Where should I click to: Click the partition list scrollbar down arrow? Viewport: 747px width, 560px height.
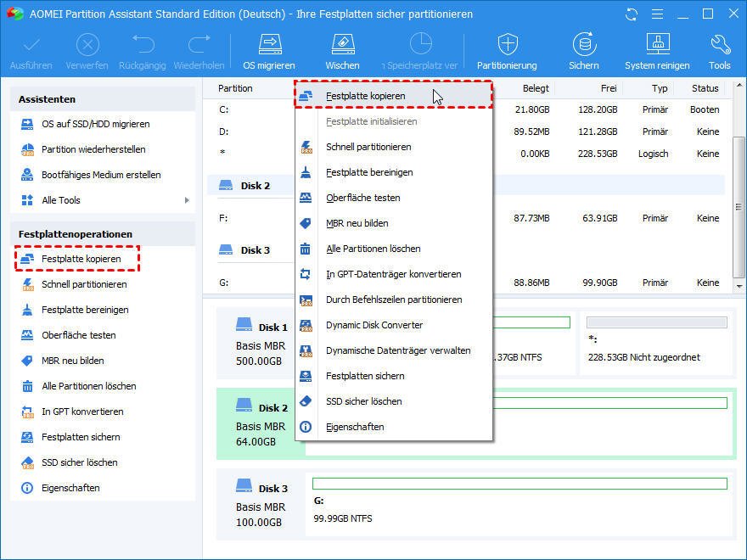coord(739,287)
